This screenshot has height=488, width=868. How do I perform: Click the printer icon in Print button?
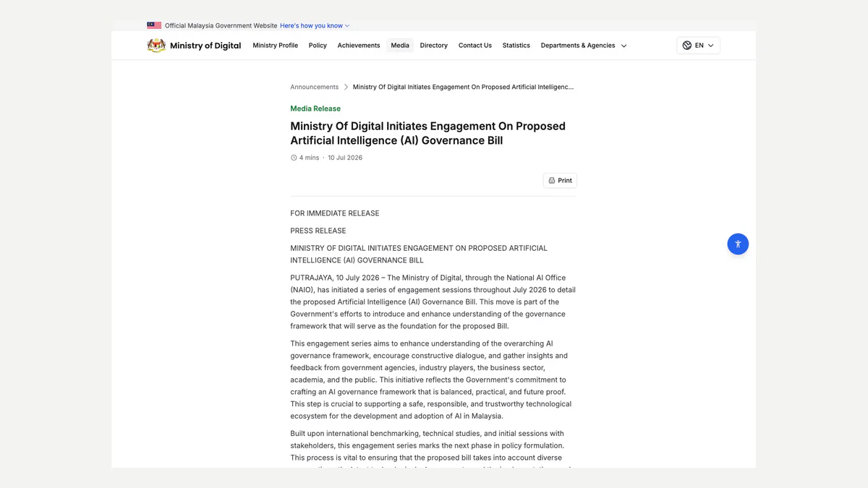[552, 181]
